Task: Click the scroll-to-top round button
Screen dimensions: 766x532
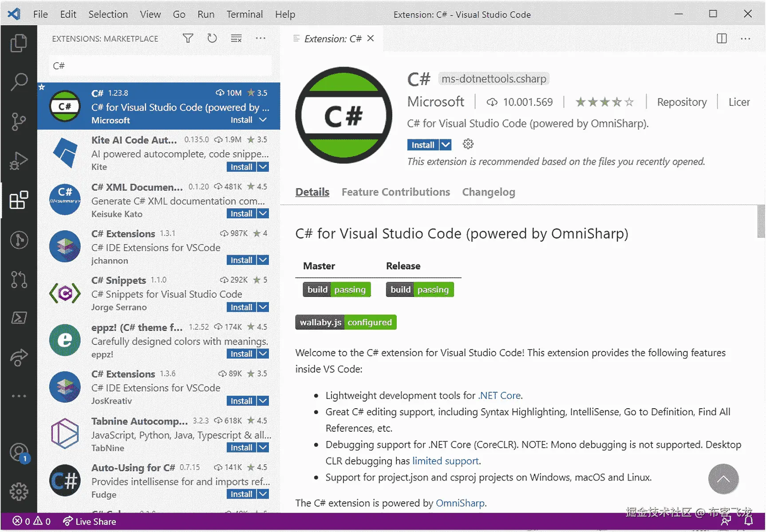Action: click(723, 479)
